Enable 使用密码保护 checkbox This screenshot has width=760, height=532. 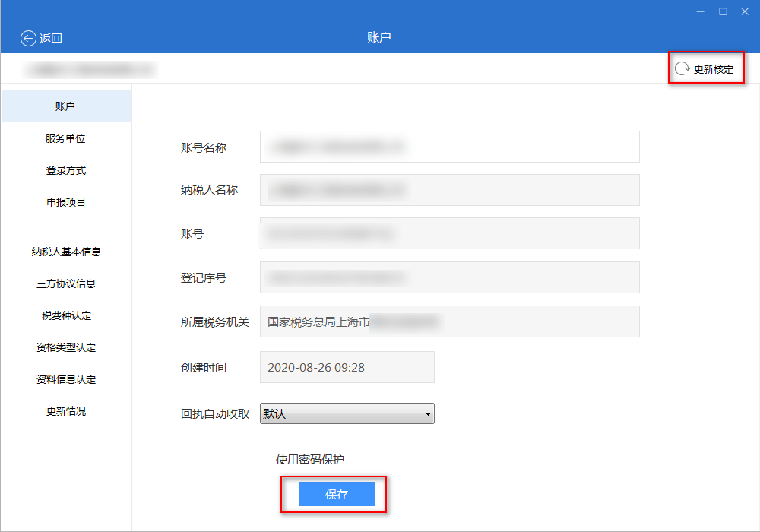click(266, 459)
